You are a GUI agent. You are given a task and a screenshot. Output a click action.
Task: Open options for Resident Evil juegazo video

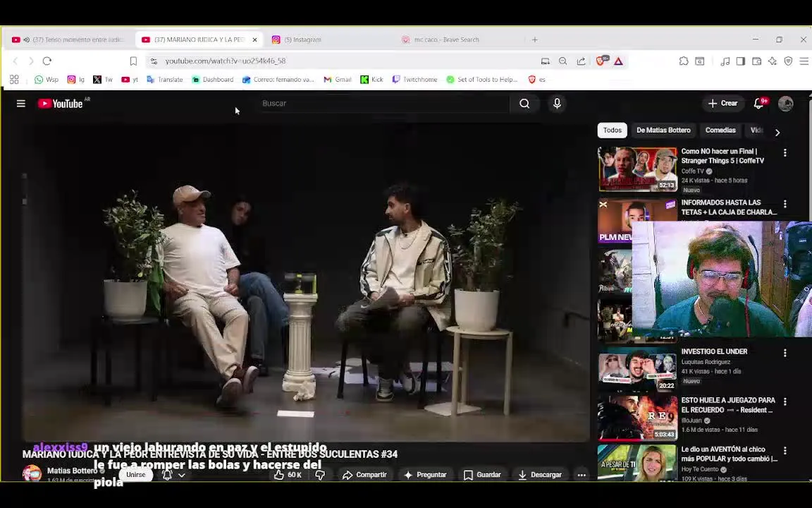pos(785,401)
